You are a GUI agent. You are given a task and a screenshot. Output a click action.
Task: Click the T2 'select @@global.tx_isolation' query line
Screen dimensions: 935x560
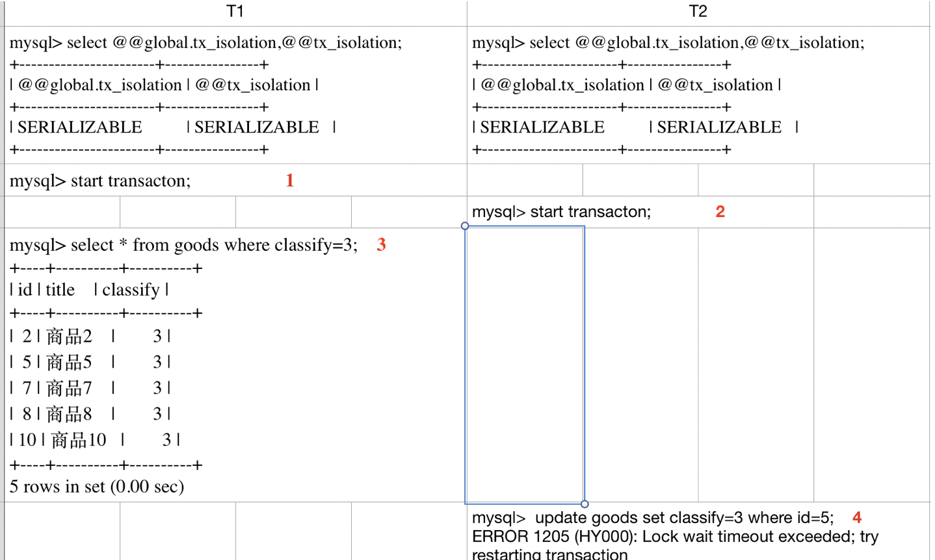[668, 43]
